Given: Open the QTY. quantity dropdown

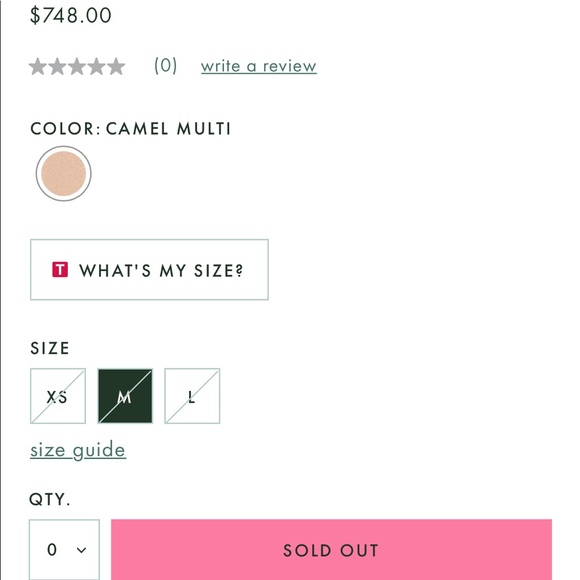Looking at the screenshot, I should [x=64, y=550].
